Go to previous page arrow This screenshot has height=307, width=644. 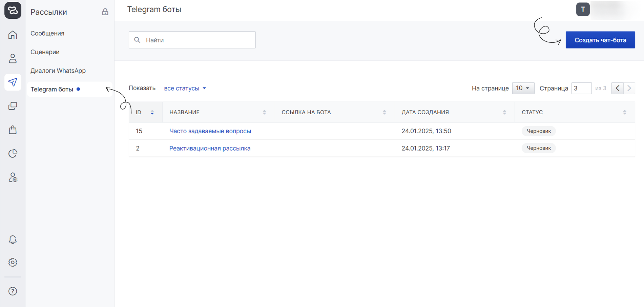pyautogui.click(x=617, y=88)
